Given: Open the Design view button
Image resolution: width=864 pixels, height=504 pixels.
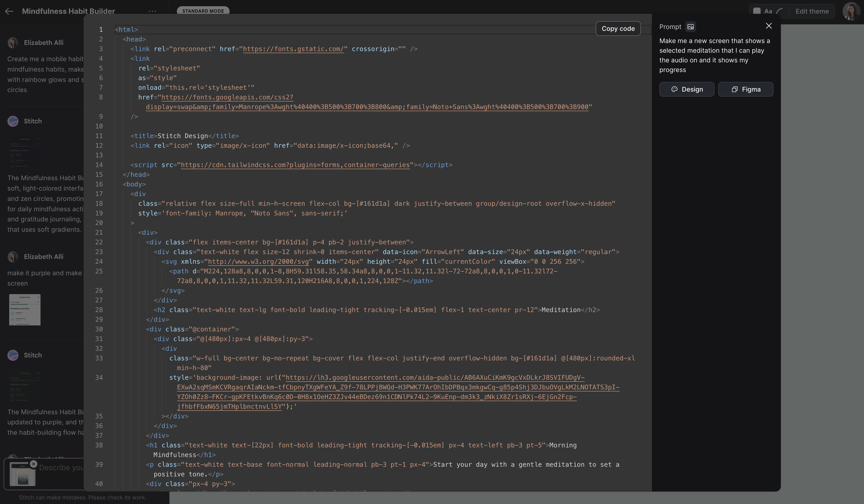Looking at the screenshot, I should pyautogui.click(x=686, y=90).
